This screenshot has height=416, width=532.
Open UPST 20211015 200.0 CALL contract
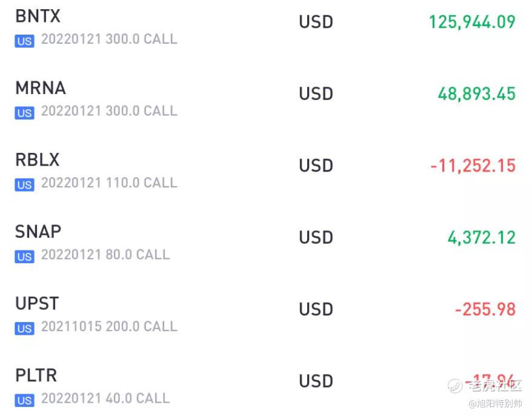click(x=109, y=327)
